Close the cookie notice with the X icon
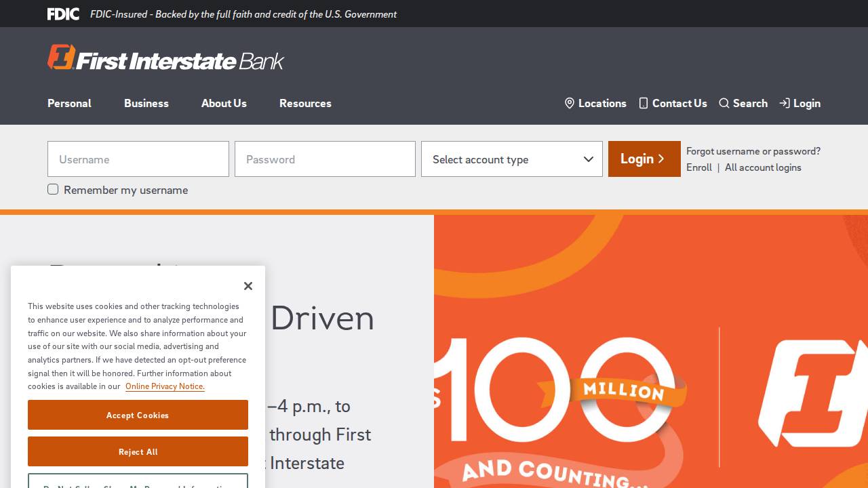This screenshot has width=868, height=488. (248, 285)
